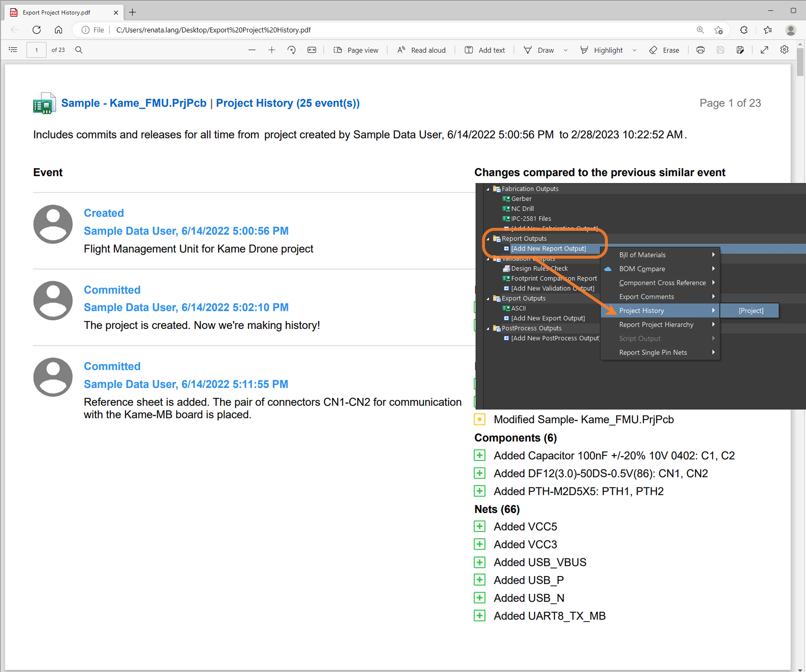
Task: Collapse the Fabrication Outputs tree node
Action: click(488, 189)
